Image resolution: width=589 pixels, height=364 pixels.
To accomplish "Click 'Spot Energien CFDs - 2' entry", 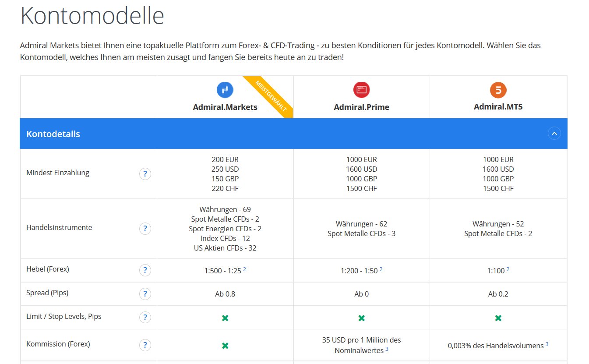I will click(x=225, y=229).
